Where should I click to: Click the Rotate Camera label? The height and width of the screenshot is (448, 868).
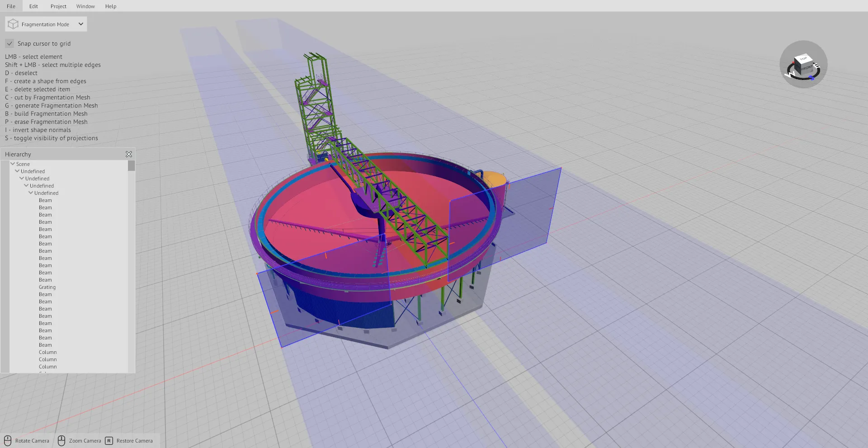(x=32, y=441)
